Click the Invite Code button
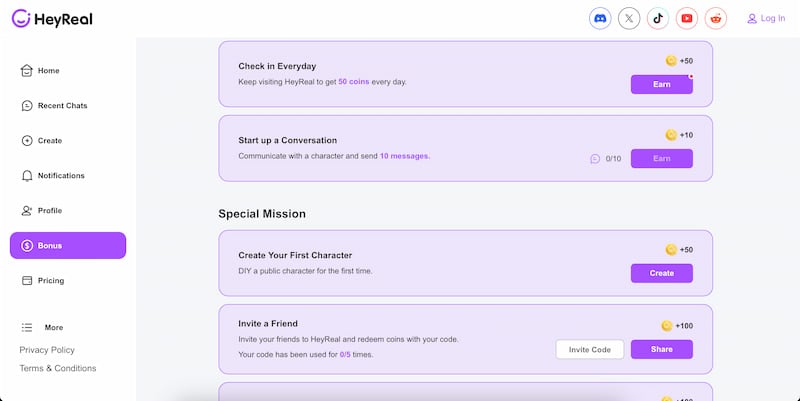Image resolution: width=800 pixels, height=401 pixels. pos(590,349)
